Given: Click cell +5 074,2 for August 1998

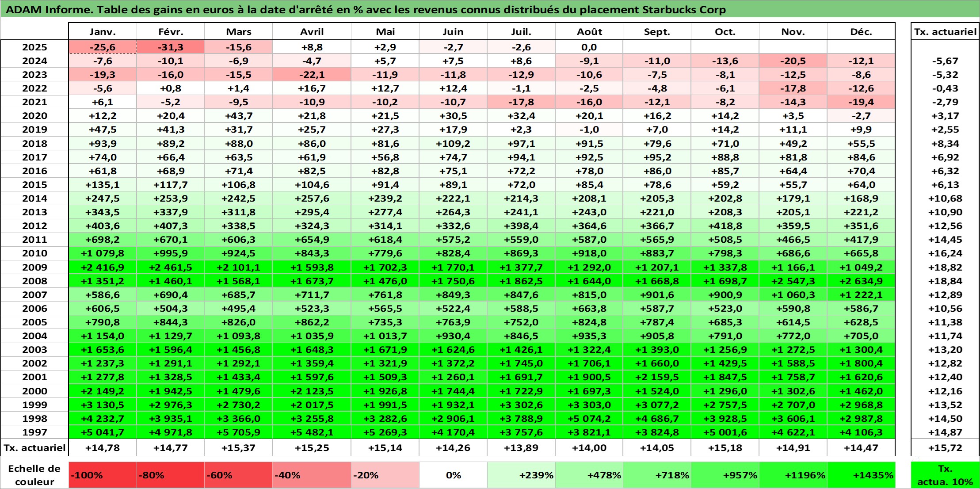Looking at the screenshot, I should (589, 418).
